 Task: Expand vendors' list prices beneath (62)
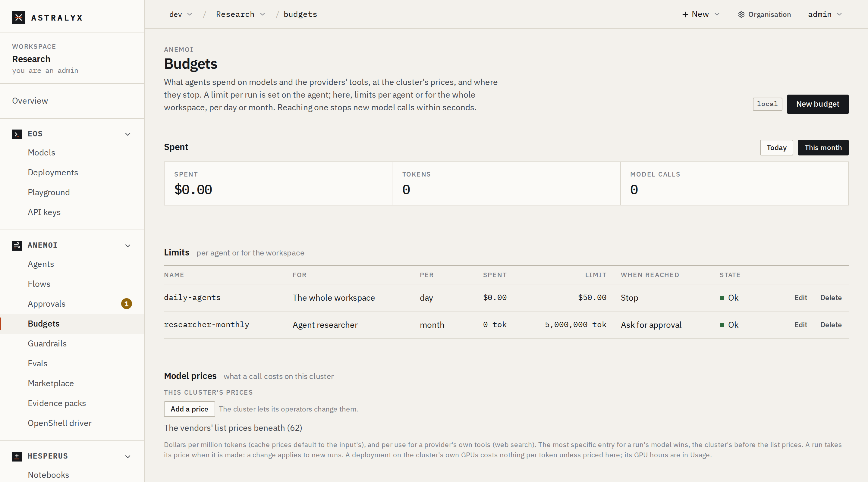point(233,428)
